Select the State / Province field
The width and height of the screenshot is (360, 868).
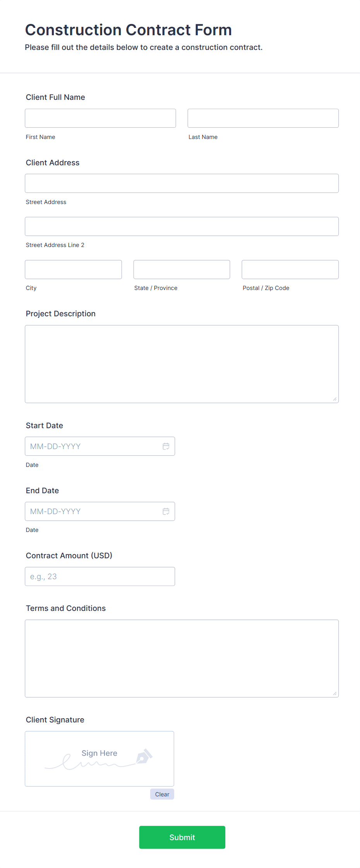pyautogui.click(x=181, y=269)
